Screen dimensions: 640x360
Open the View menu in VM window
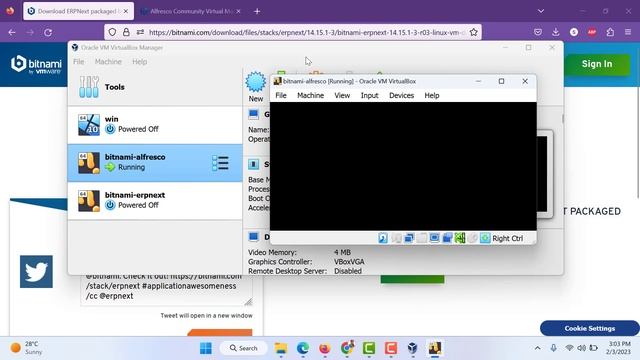click(342, 96)
